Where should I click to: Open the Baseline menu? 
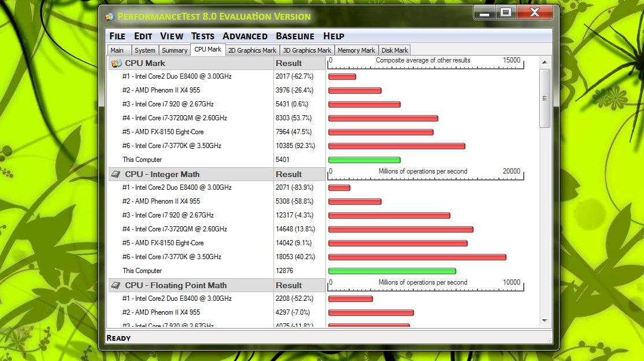tap(295, 36)
